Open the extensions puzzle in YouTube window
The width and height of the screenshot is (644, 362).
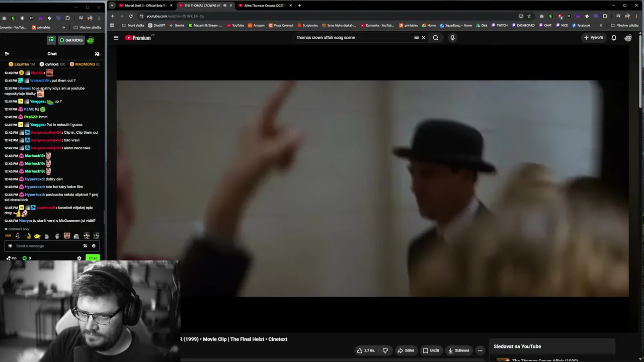pos(605,16)
